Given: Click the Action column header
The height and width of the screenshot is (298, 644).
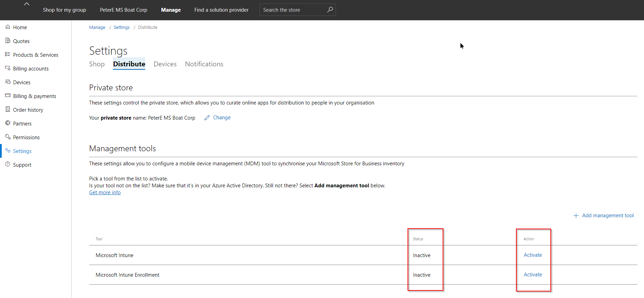Looking at the screenshot, I should point(529,239).
